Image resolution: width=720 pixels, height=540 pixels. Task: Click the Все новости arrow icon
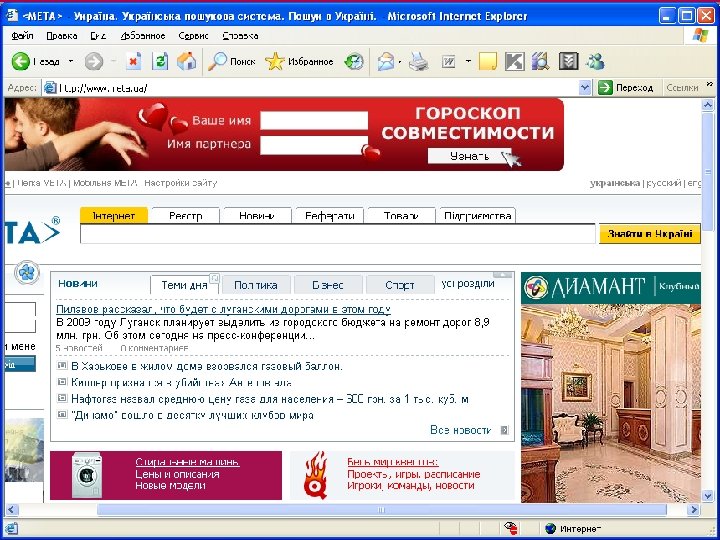[504, 430]
